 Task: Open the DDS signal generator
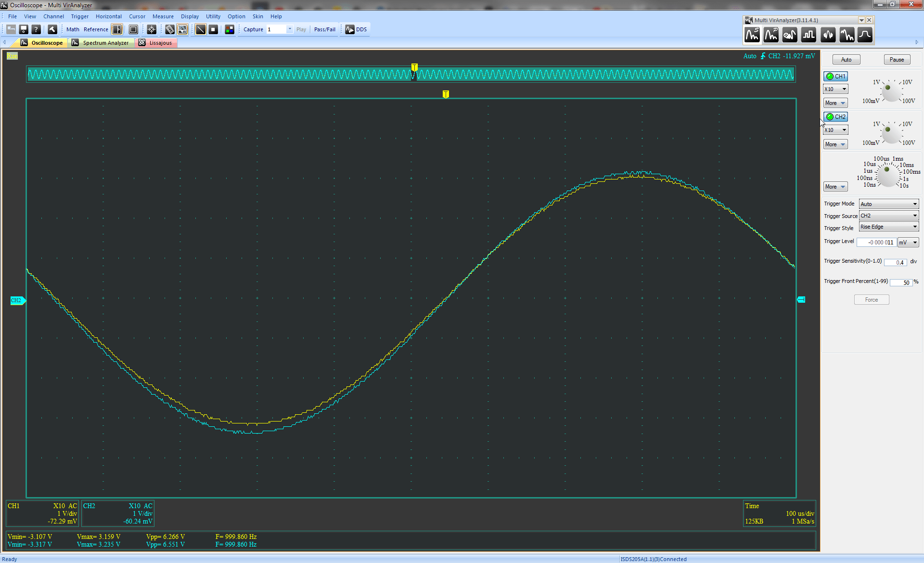click(356, 29)
